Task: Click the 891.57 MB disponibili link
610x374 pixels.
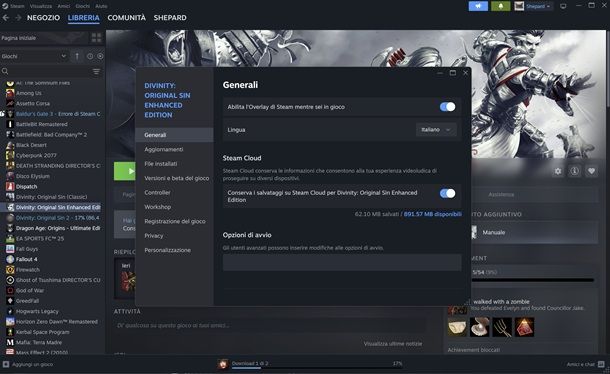Action: pyautogui.click(x=433, y=214)
